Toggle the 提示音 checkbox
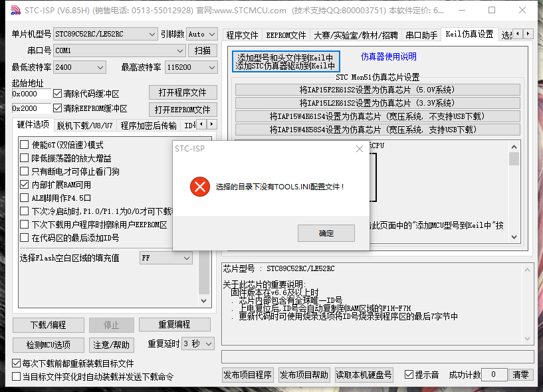543x392 pixels. [x=409, y=375]
